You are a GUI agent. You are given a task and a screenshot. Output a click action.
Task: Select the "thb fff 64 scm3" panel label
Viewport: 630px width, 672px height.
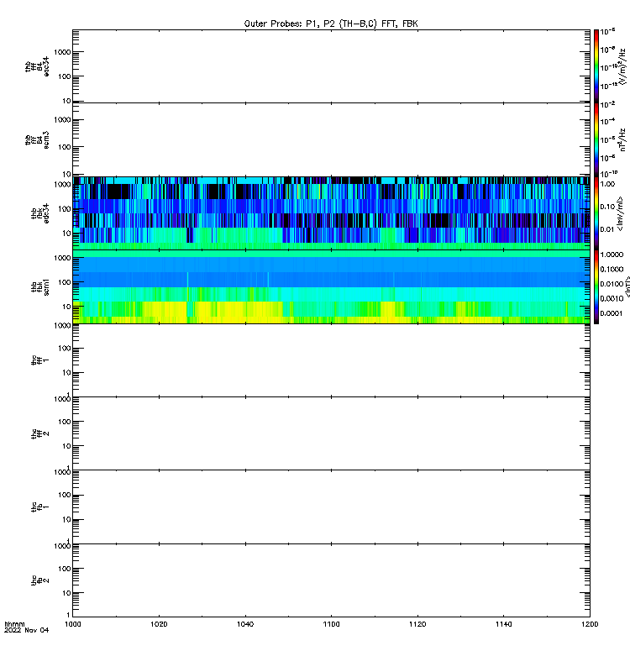pyautogui.click(x=37, y=139)
